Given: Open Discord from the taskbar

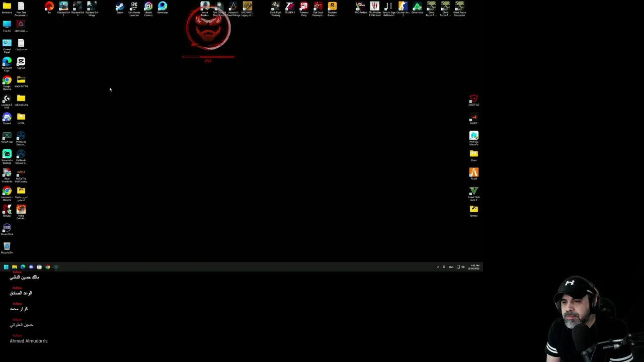Looking at the screenshot, I should click(31, 267).
